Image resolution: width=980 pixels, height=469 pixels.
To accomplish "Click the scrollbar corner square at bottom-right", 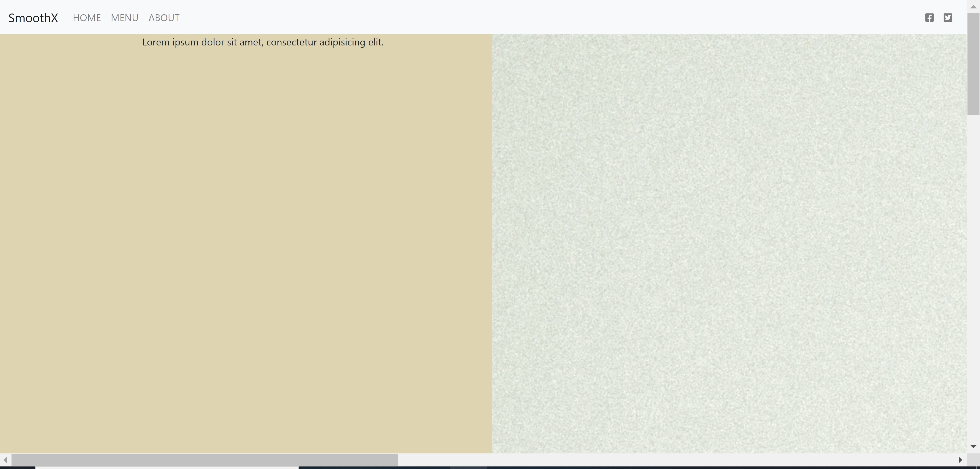I will tap(973, 460).
